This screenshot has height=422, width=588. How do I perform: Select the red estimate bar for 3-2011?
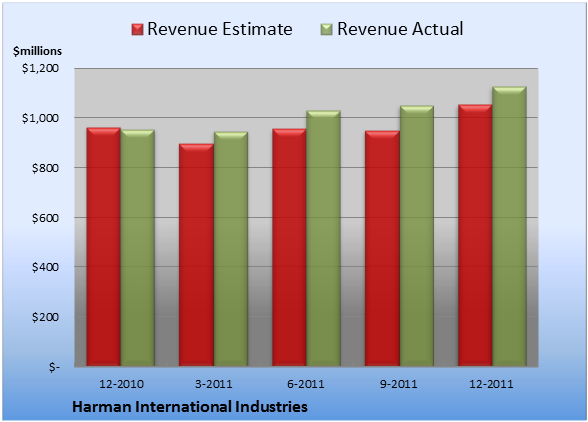196,255
